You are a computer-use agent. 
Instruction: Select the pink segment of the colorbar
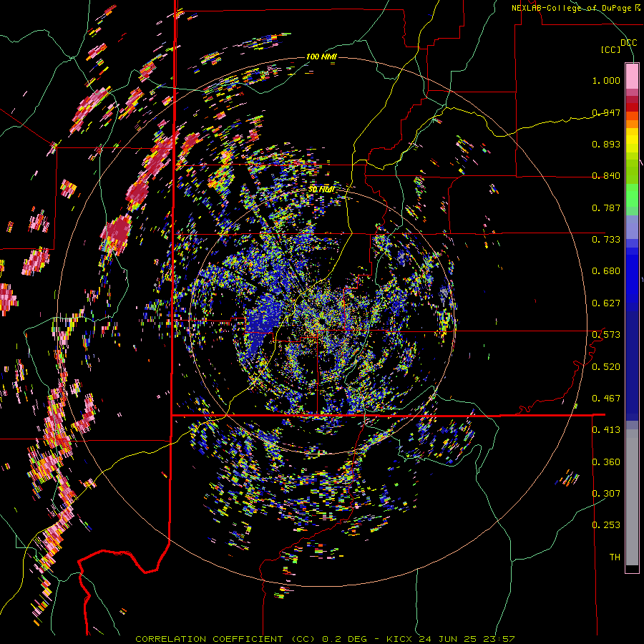pyautogui.click(x=632, y=76)
